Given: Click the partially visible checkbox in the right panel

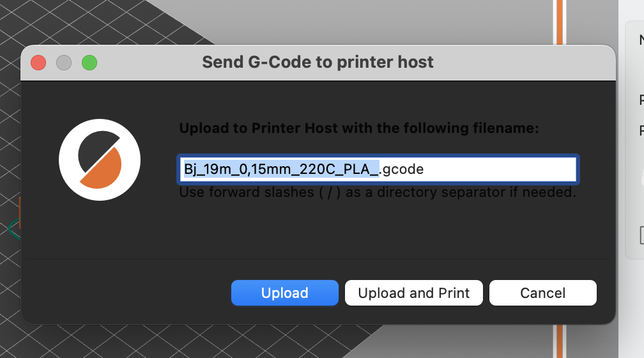Looking at the screenshot, I should pyautogui.click(x=642, y=235).
